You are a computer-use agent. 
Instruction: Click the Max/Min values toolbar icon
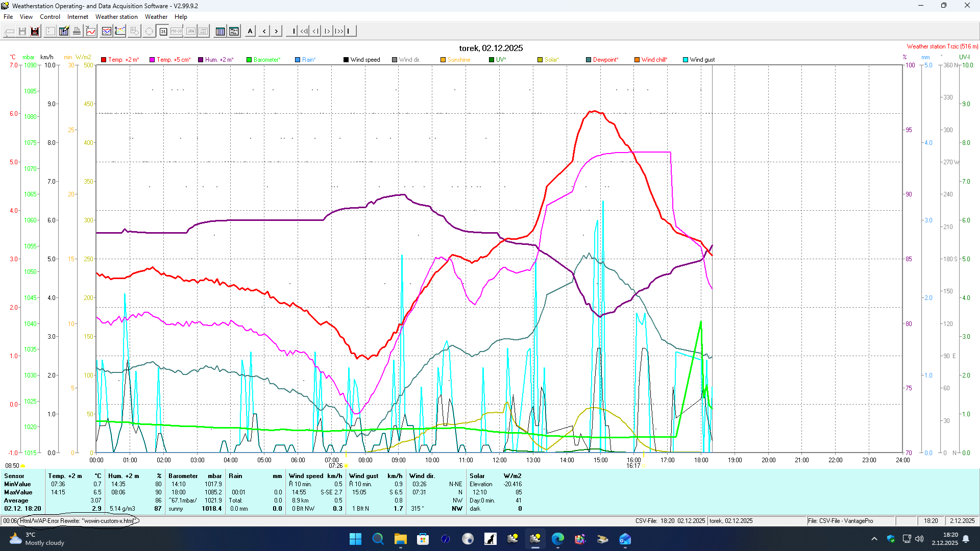pos(234,31)
